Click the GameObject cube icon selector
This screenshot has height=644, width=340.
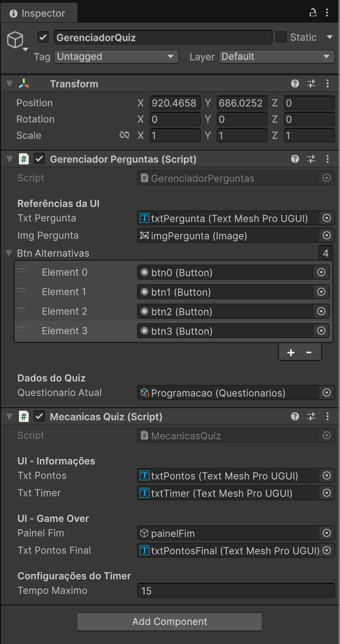pos(16,40)
